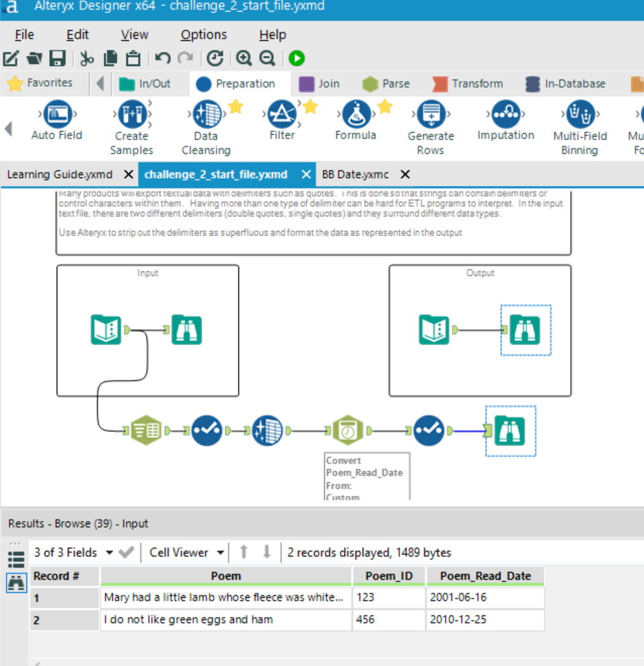Click the Paste clipboard icon

pyautogui.click(x=133, y=58)
